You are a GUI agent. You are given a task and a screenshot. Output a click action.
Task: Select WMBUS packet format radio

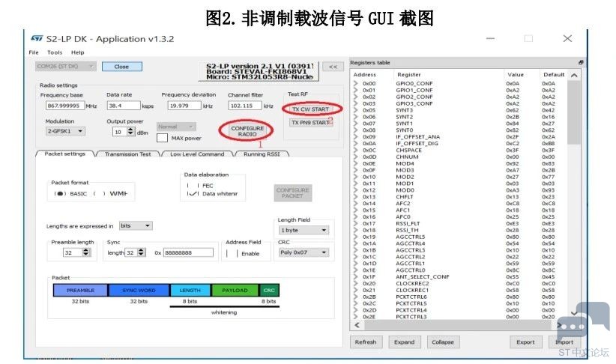[100, 193]
